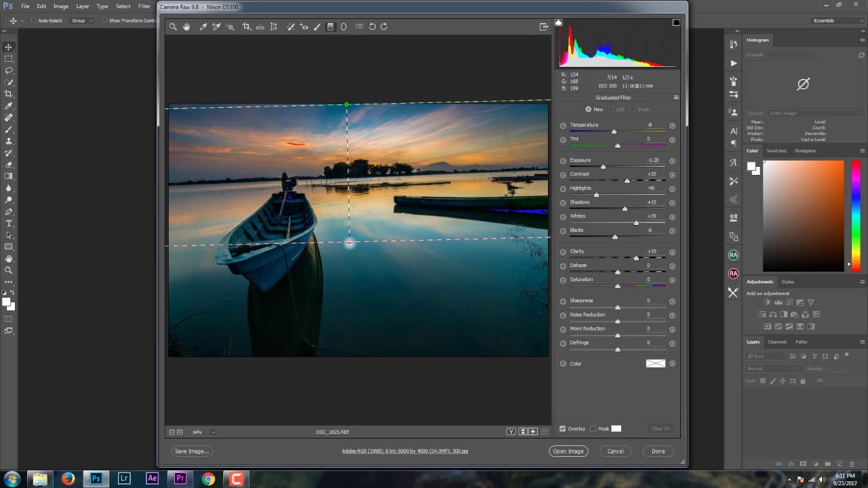The image size is (868, 488).
Task: Select the New radio button
Action: [588, 109]
